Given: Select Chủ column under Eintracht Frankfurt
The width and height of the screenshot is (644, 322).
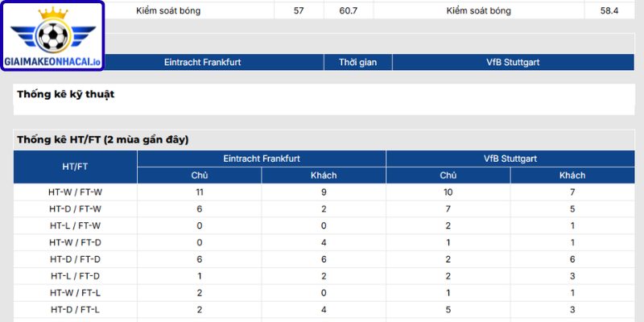Looking at the screenshot, I should coord(200,175).
